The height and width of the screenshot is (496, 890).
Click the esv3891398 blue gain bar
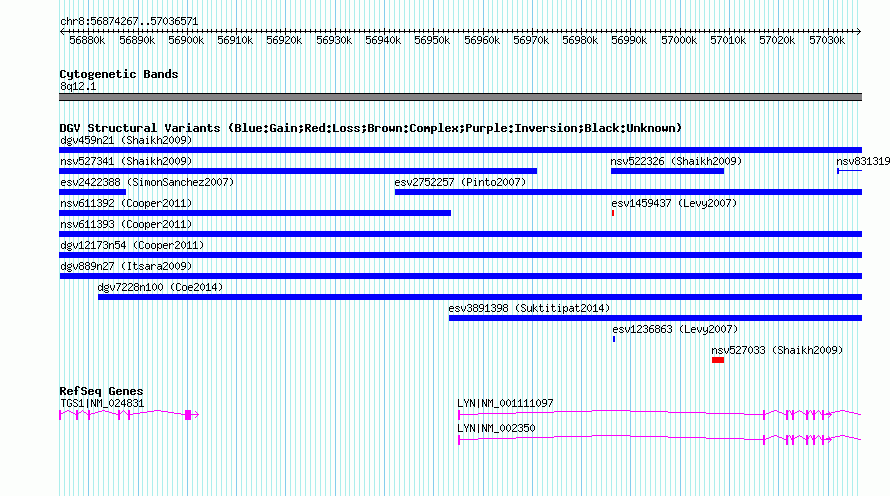point(655,318)
